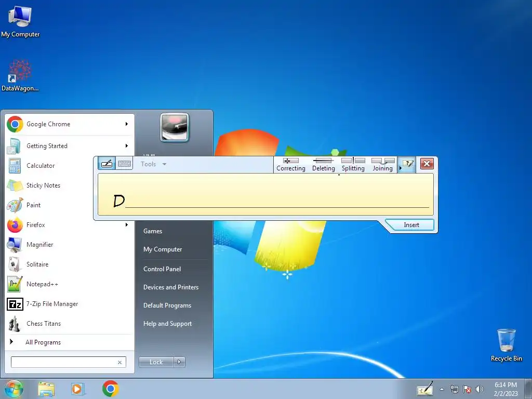
Task: Launch Calculator from Start menu
Action: [x=49, y=166]
